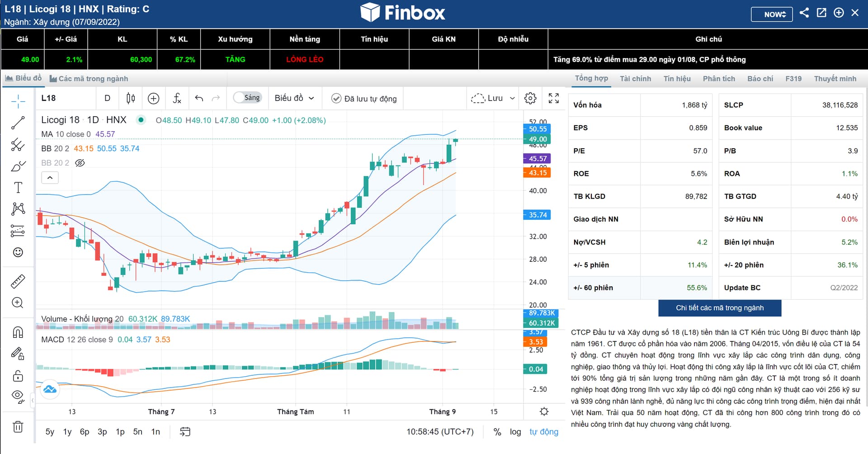Set chart range to 1p
This screenshot has height=454, width=868.
[x=120, y=432]
